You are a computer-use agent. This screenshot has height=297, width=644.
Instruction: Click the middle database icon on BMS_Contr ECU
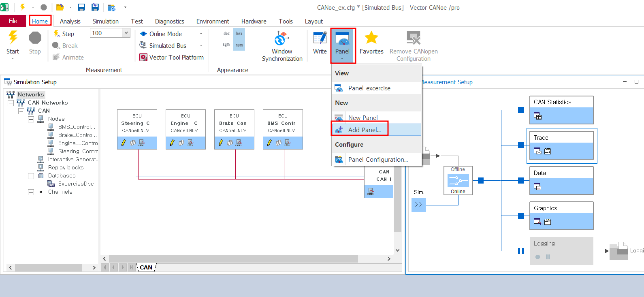click(x=278, y=143)
